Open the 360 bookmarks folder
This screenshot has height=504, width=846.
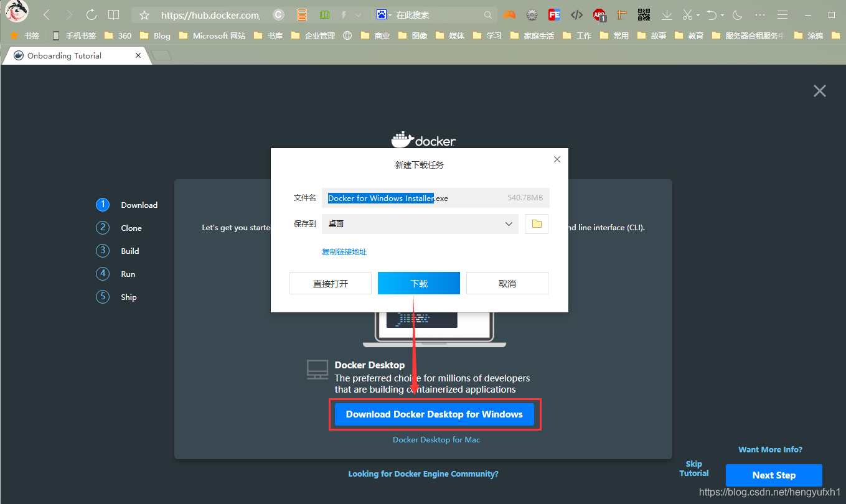[118, 35]
